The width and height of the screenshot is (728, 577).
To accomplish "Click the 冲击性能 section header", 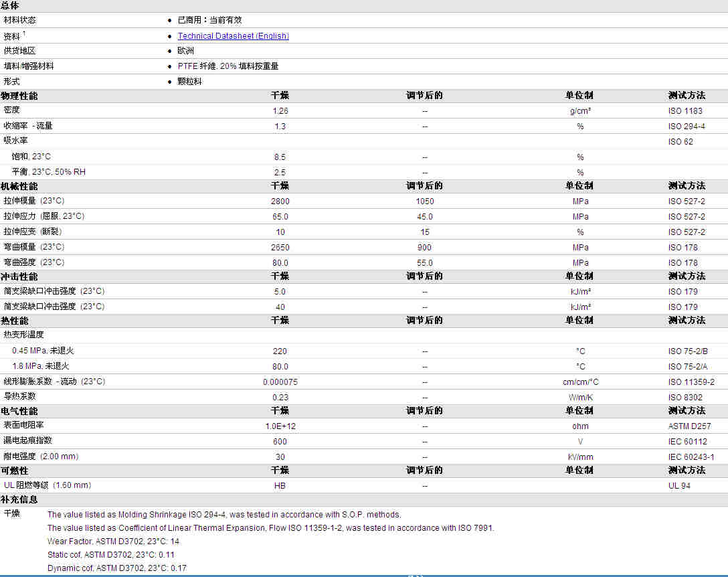I will pos(19,276).
